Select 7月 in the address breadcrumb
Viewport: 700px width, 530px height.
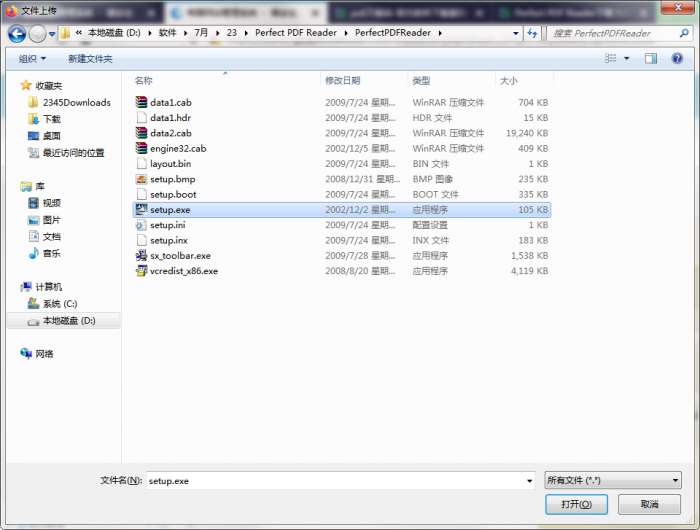click(201, 33)
